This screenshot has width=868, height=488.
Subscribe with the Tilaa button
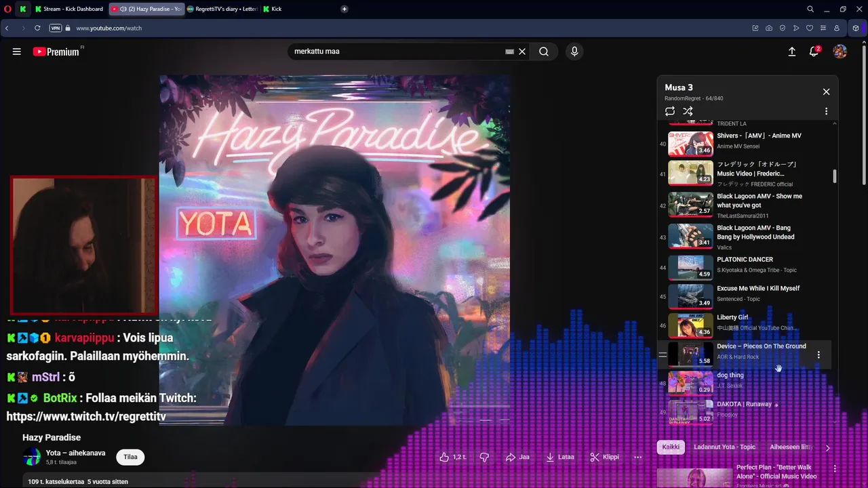click(x=130, y=457)
